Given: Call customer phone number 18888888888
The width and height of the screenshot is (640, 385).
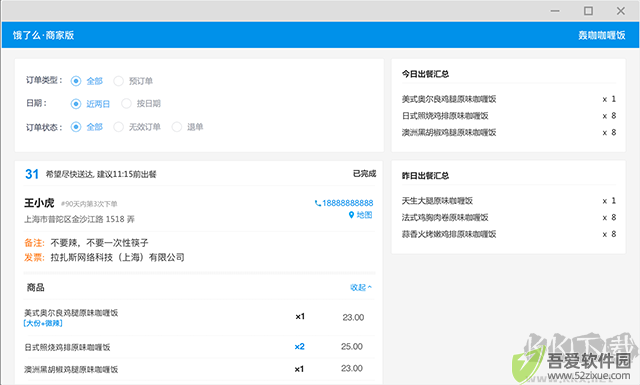Looking at the screenshot, I should pos(344,203).
